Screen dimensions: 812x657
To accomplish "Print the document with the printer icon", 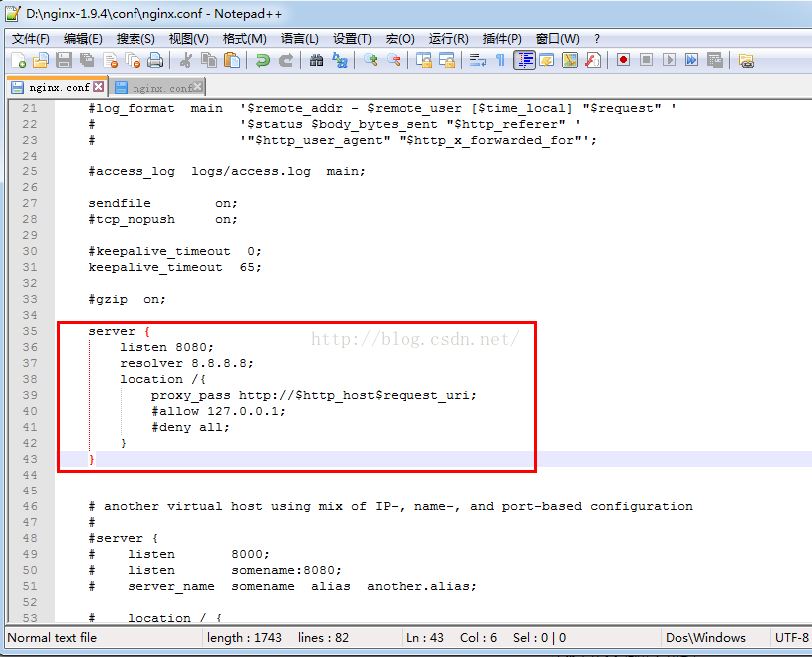I will click(155, 60).
